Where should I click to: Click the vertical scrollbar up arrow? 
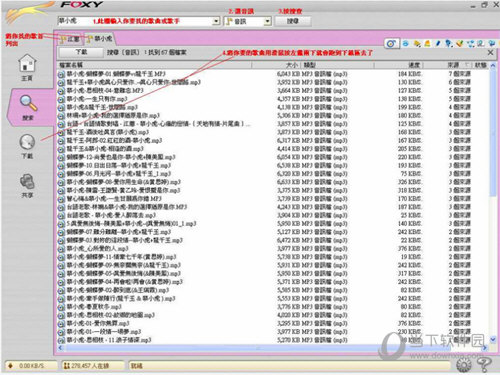point(493,66)
